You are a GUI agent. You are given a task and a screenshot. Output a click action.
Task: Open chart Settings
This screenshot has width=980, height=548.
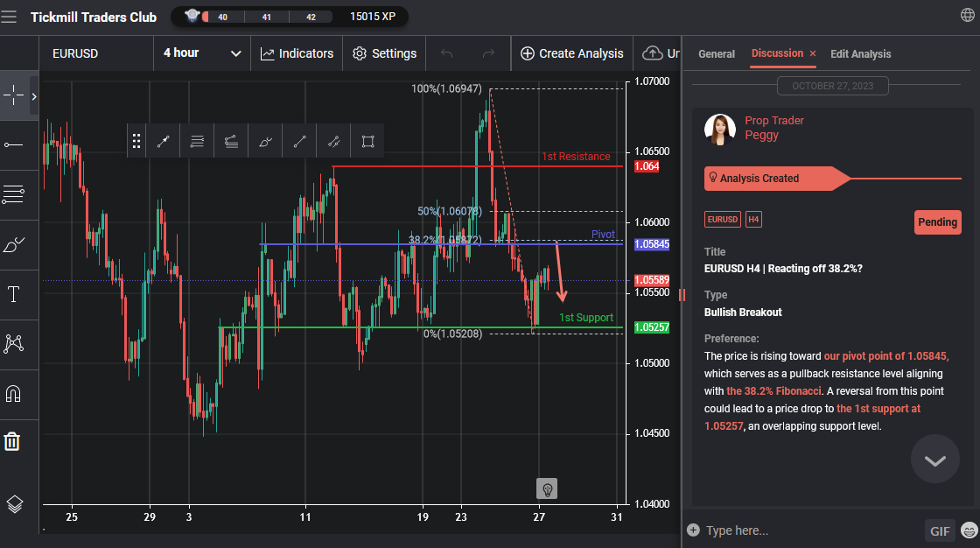tap(384, 53)
